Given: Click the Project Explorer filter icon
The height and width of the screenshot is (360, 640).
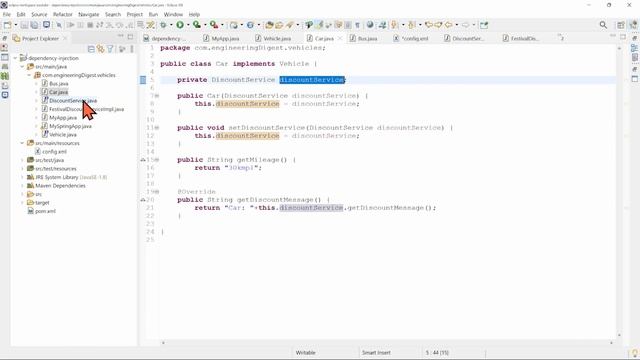Looking at the screenshot, I should pos(110,49).
